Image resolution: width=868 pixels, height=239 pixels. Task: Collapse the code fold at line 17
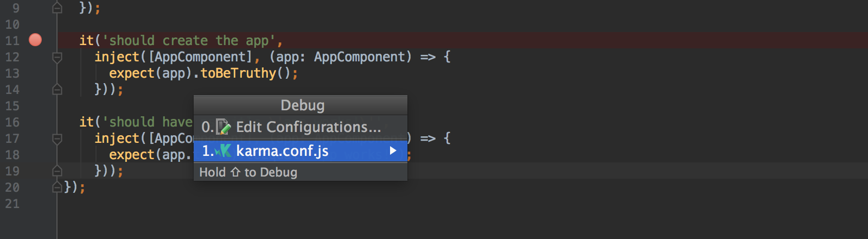point(57,139)
